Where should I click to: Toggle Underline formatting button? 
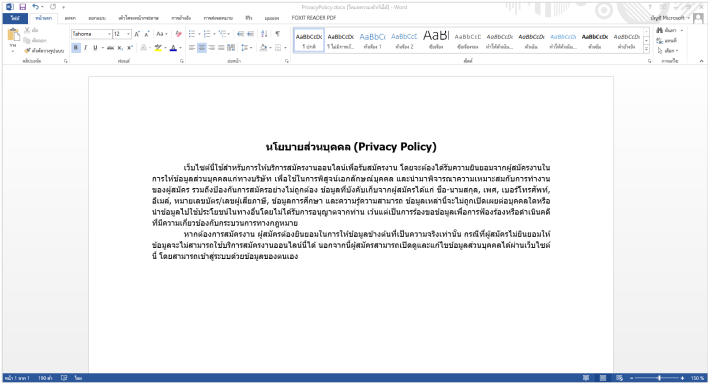coord(95,47)
